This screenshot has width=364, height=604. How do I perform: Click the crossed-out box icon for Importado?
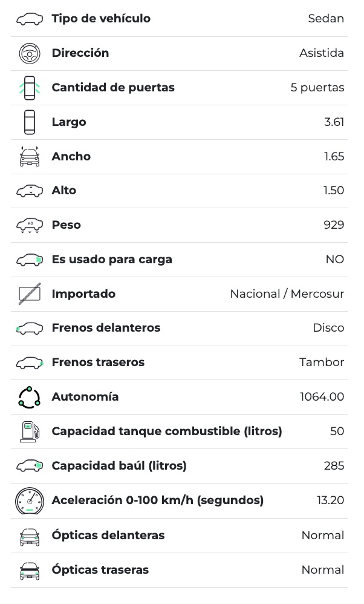coord(30,294)
